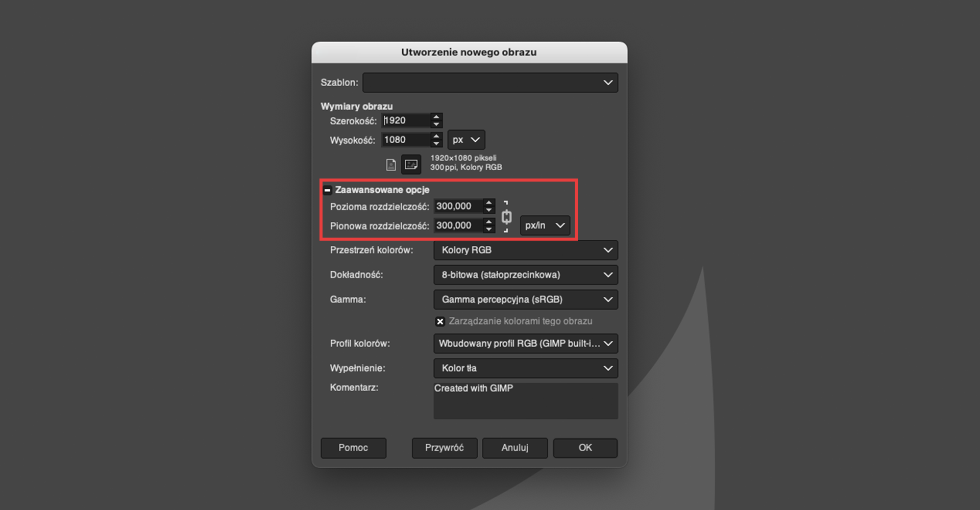Open the Dokładność dropdown
Viewport: 980px width, 510px height.
[x=526, y=275]
